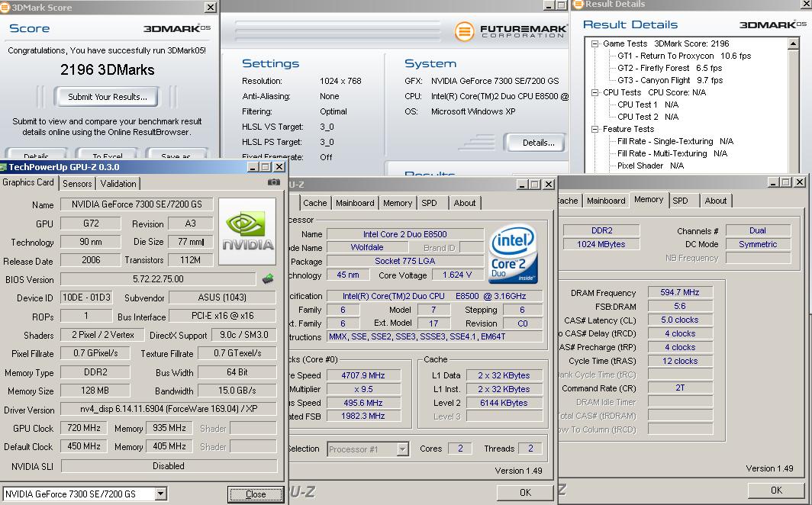
Task: Click the Rated FSB 1982.3 MHz value
Action: tap(363, 416)
